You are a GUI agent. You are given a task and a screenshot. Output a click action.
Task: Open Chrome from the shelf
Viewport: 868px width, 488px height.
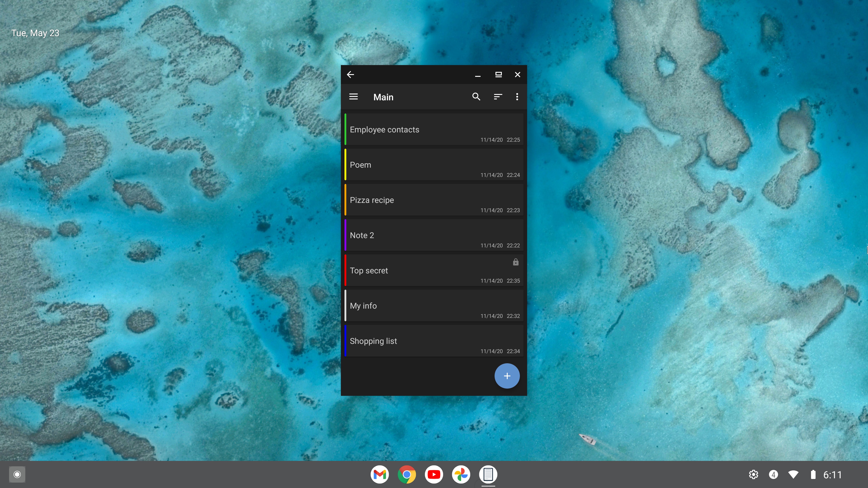tap(407, 474)
